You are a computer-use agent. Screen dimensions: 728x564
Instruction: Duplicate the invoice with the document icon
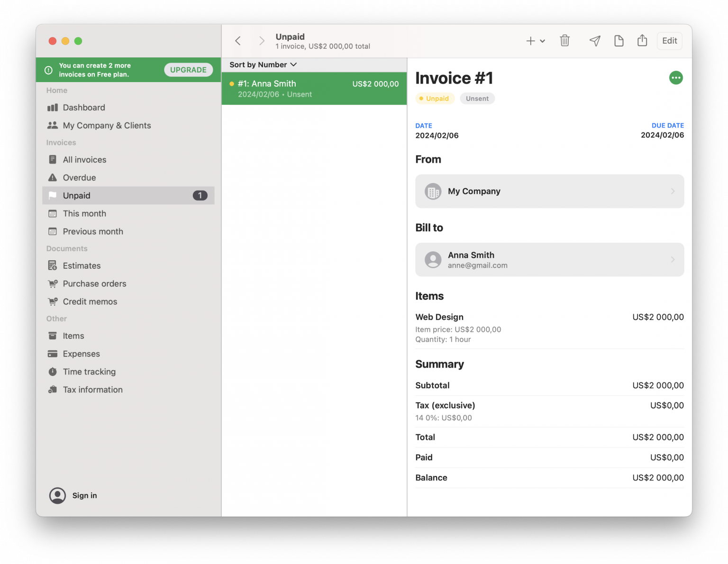pyautogui.click(x=619, y=41)
